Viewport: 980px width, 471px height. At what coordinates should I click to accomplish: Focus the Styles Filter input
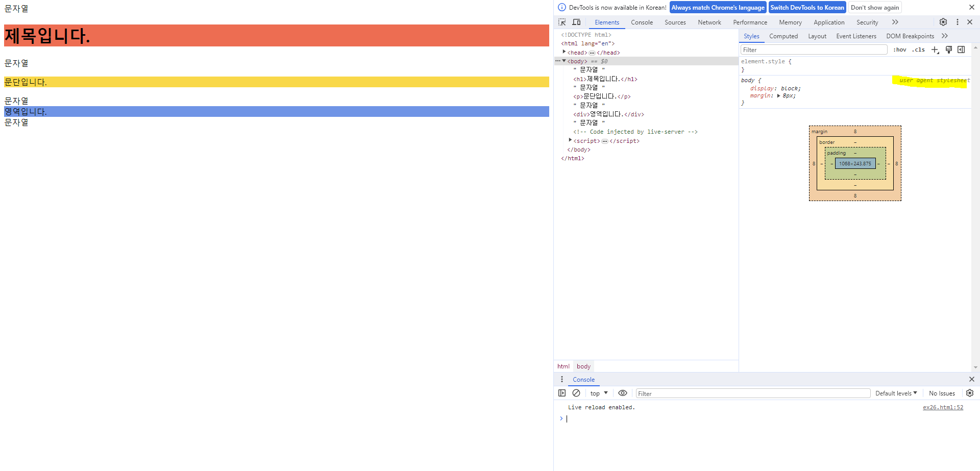click(x=814, y=49)
